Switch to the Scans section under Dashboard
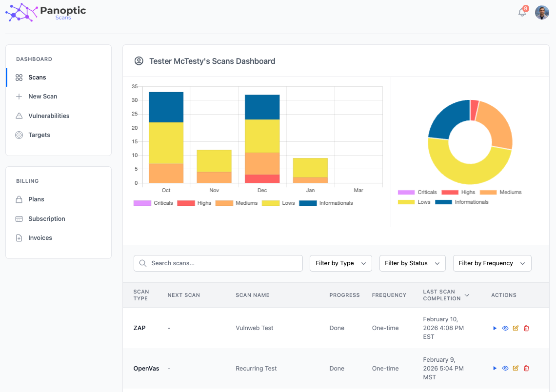This screenshot has width=556, height=392. pyautogui.click(x=38, y=77)
